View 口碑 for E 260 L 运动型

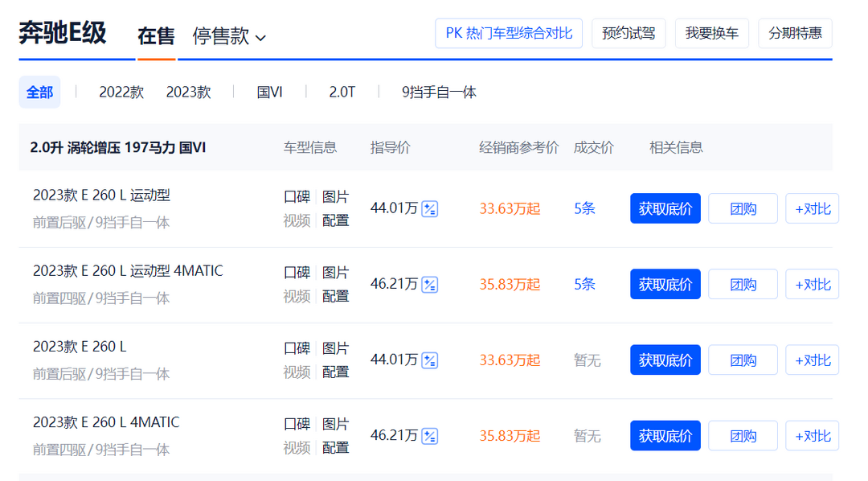coord(297,197)
